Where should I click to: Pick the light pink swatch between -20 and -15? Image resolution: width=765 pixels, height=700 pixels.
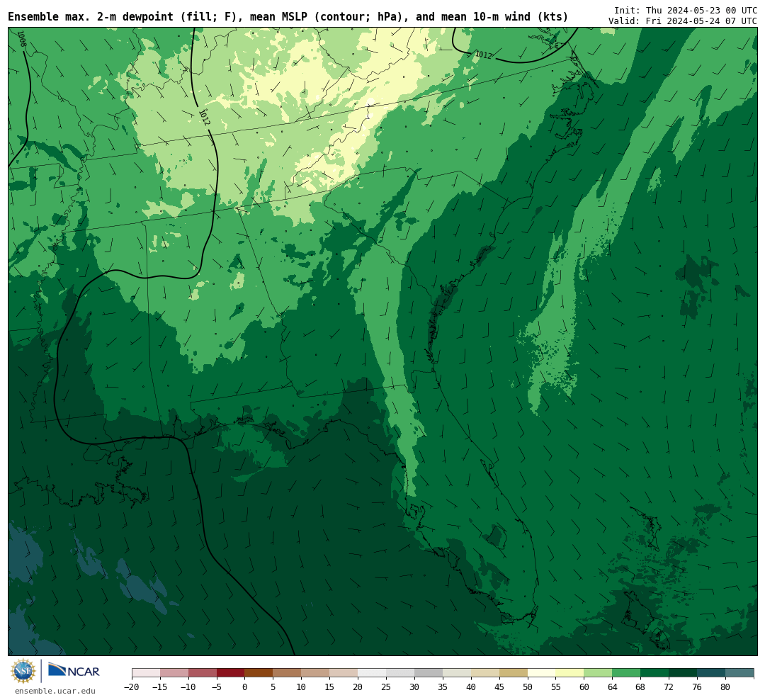[146, 673]
